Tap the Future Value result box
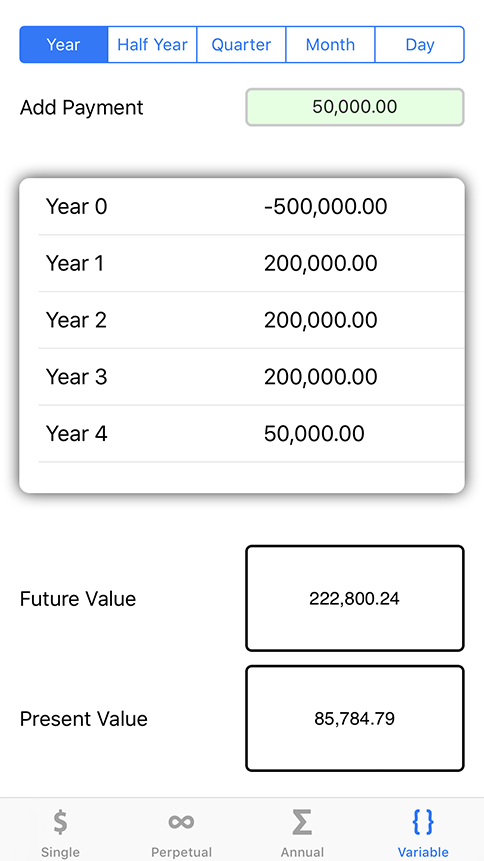Viewport: 484px width, 861px height. pyautogui.click(x=355, y=598)
